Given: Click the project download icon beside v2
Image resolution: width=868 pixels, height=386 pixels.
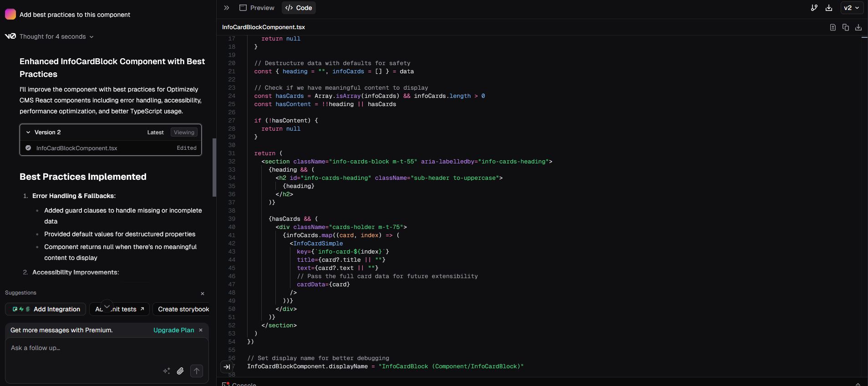Looking at the screenshot, I should tap(829, 8).
